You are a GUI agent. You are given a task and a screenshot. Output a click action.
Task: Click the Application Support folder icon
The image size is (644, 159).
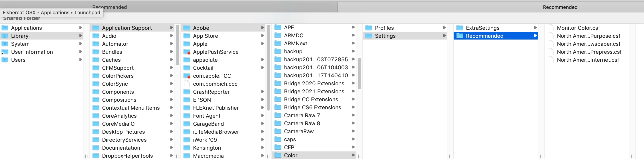point(96,28)
